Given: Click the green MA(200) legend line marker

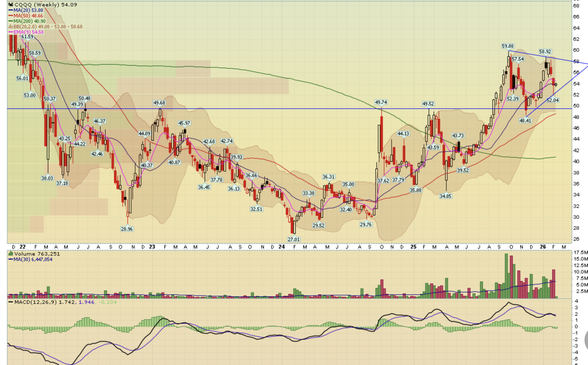Looking at the screenshot, I should click(x=11, y=21).
